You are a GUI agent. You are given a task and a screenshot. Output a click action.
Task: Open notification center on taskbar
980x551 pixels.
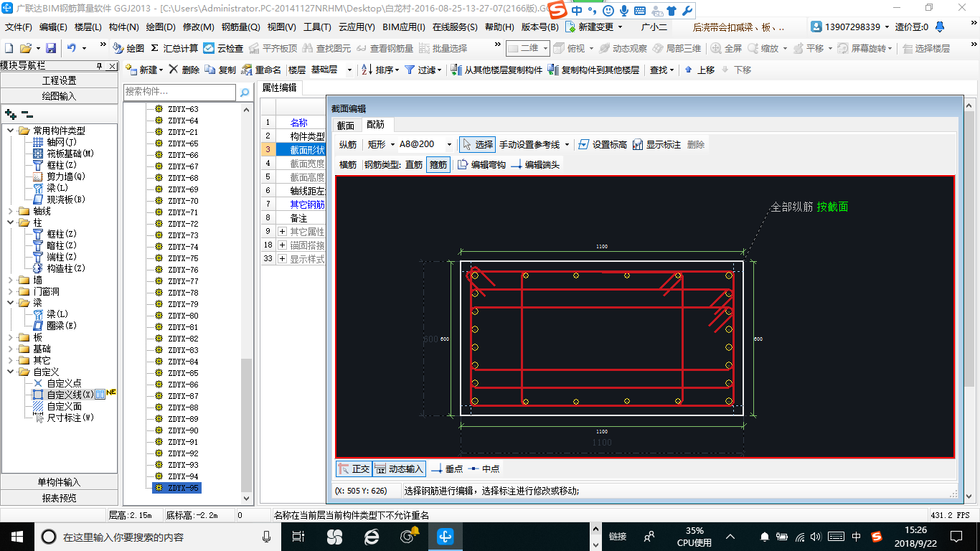click(956, 536)
